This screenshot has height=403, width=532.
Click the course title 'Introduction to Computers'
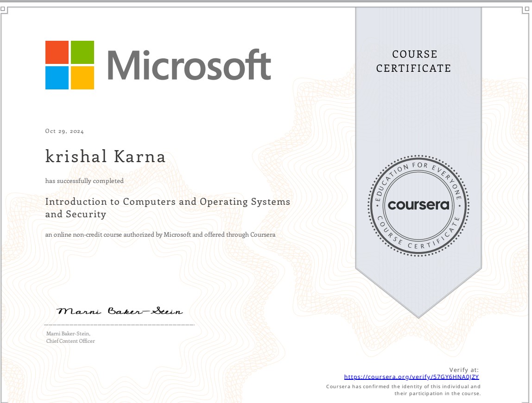167,202
